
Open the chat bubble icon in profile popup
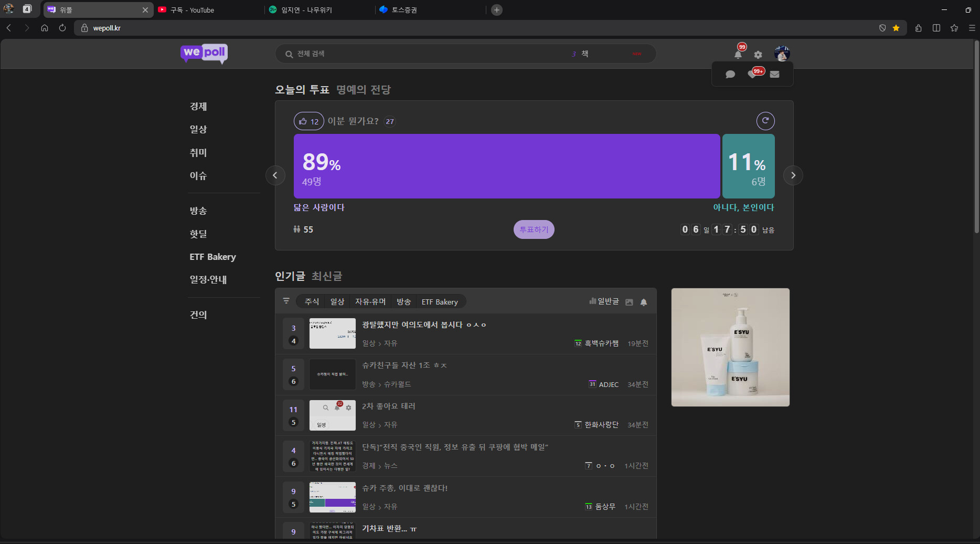click(x=730, y=75)
